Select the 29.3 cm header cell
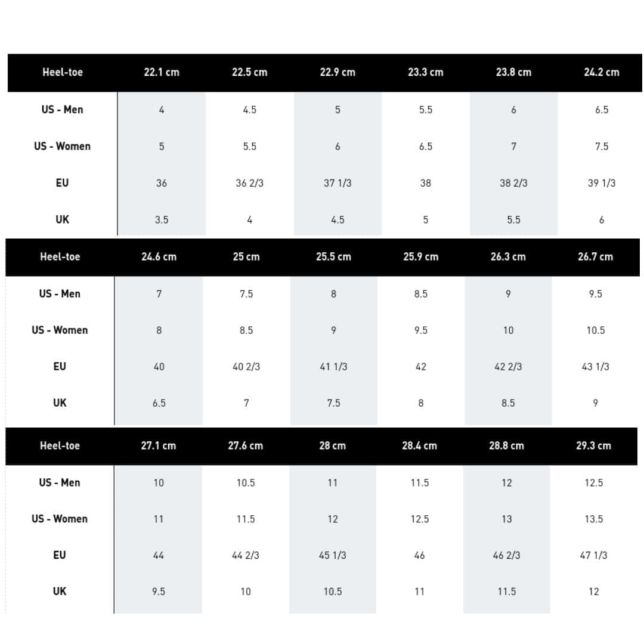Screen dimensions: 644x644 click(x=593, y=445)
